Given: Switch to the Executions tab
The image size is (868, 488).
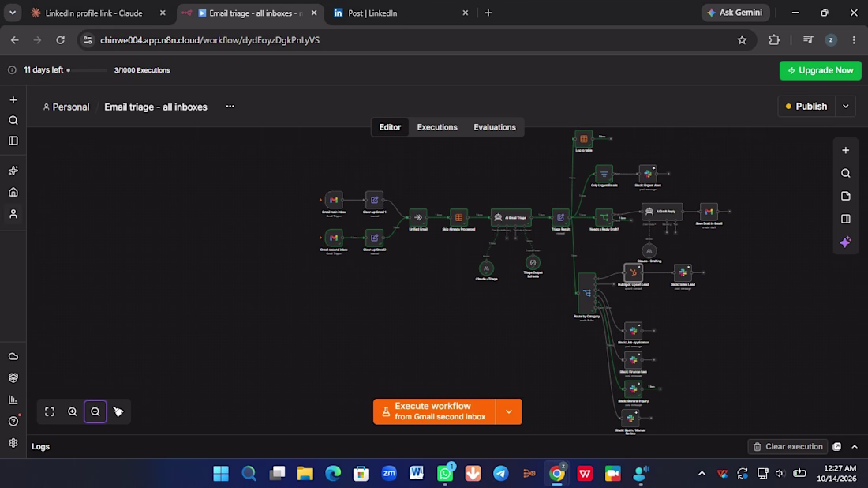Looking at the screenshot, I should pos(437,127).
